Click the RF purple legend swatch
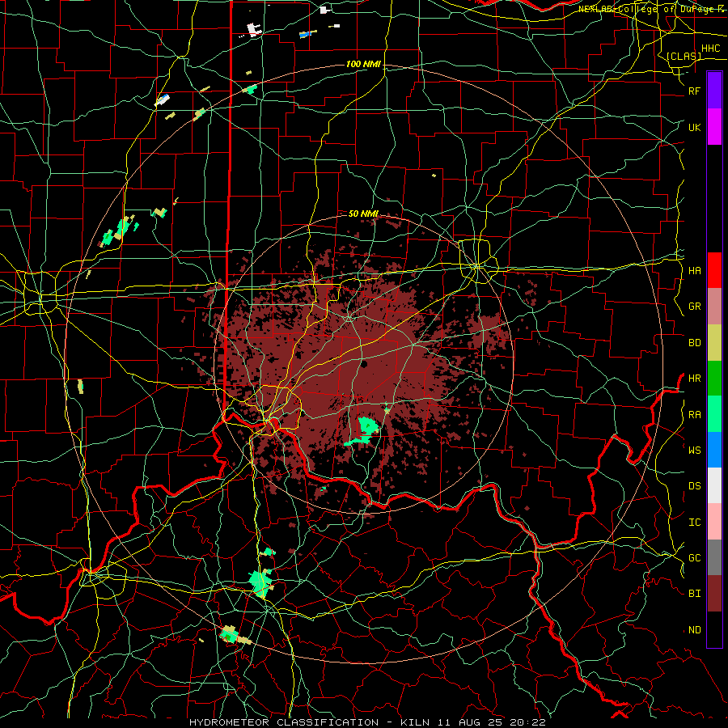 pyautogui.click(x=714, y=91)
